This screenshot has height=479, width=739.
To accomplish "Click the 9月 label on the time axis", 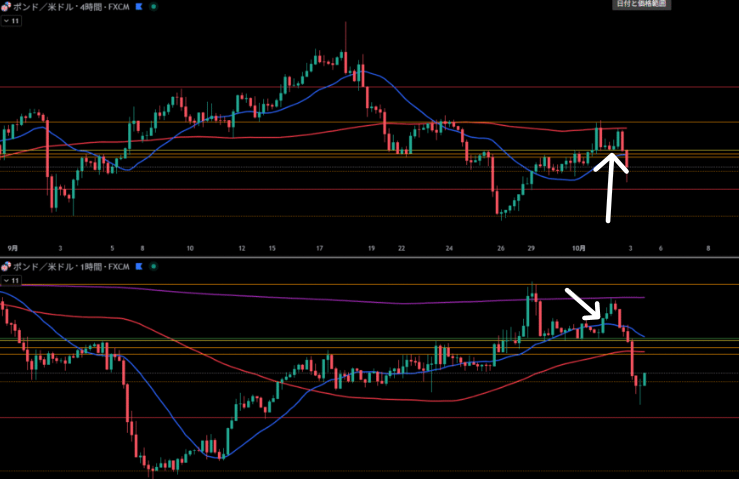I will click(13, 247).
